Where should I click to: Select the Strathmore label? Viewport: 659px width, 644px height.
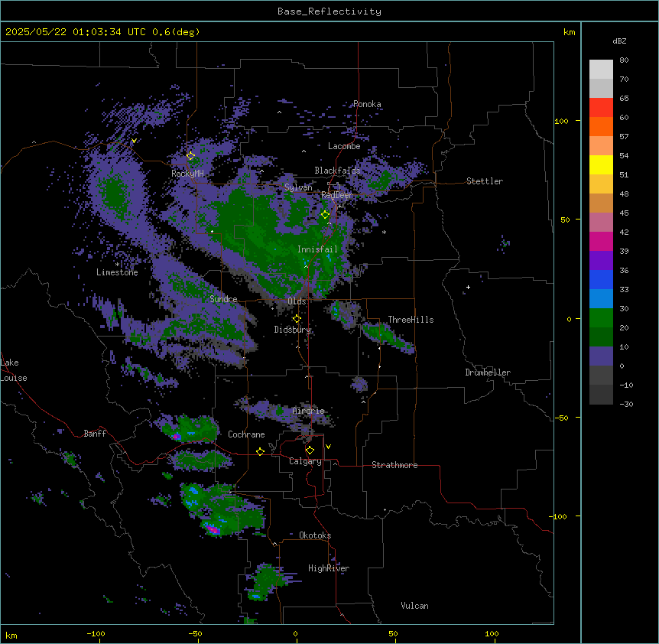pos(394,465)
